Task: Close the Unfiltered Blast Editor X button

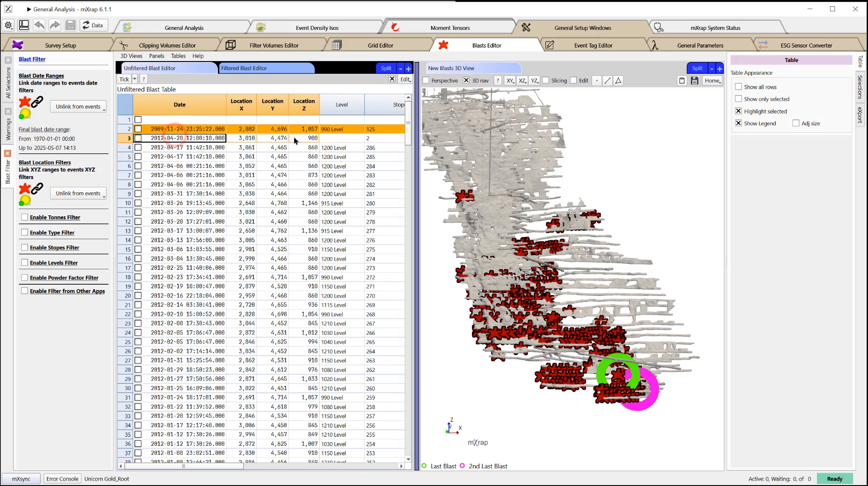Action: point(392,79)
